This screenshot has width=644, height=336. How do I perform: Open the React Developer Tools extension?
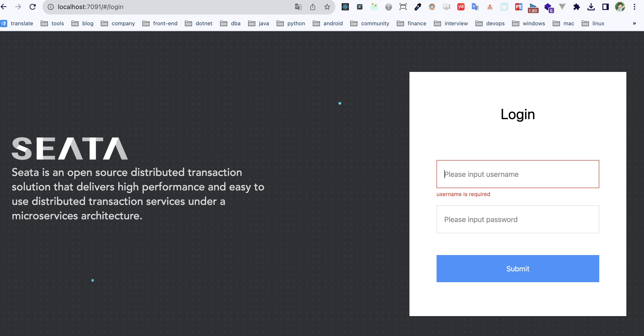tap(345, 7)
